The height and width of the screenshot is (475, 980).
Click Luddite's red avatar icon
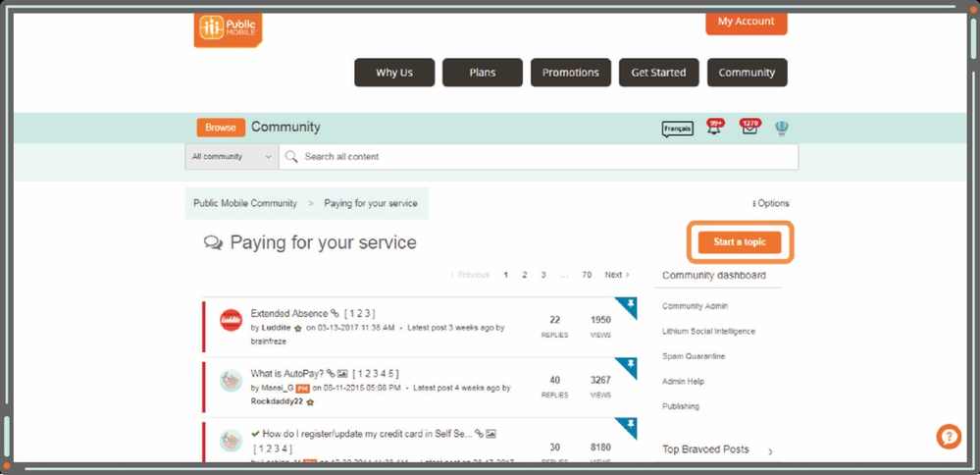coord(231,320)
